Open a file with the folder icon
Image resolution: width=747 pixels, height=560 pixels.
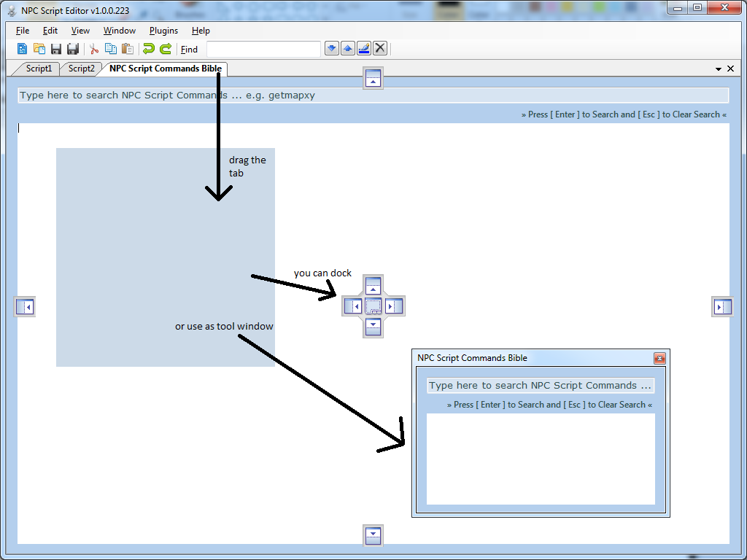[x=39, y=49]
